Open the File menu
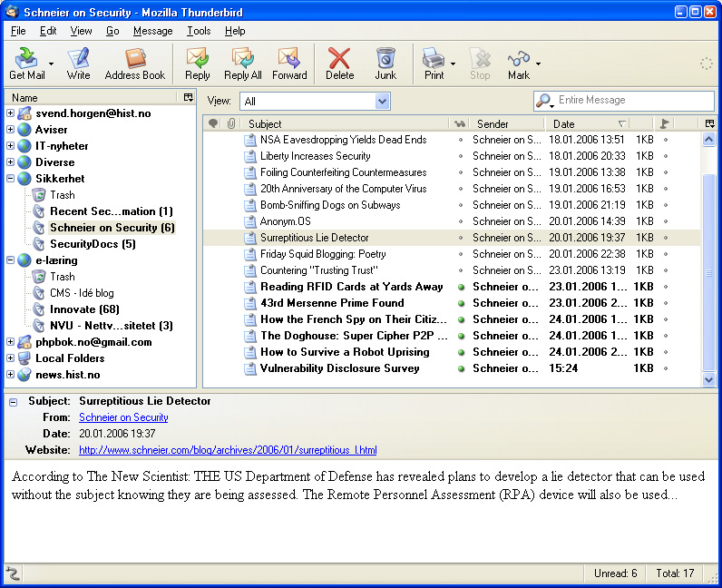The width and height of the screenshot is (722, 588). pyautogui.click(x=18, y=31)
